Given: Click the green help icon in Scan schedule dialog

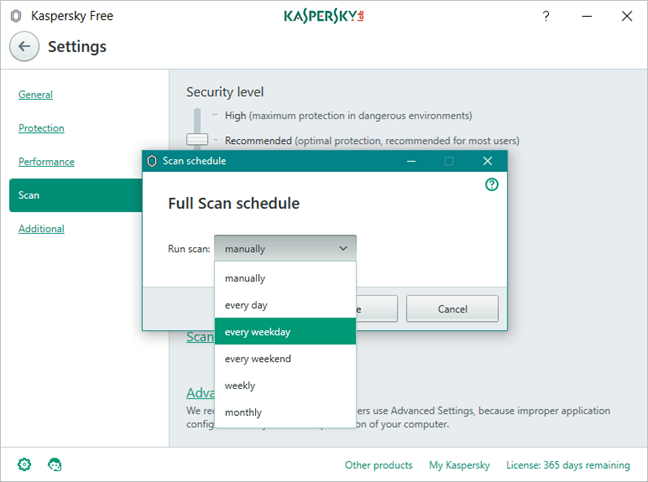Looking at the screenshot, I should tap(491, 185).
